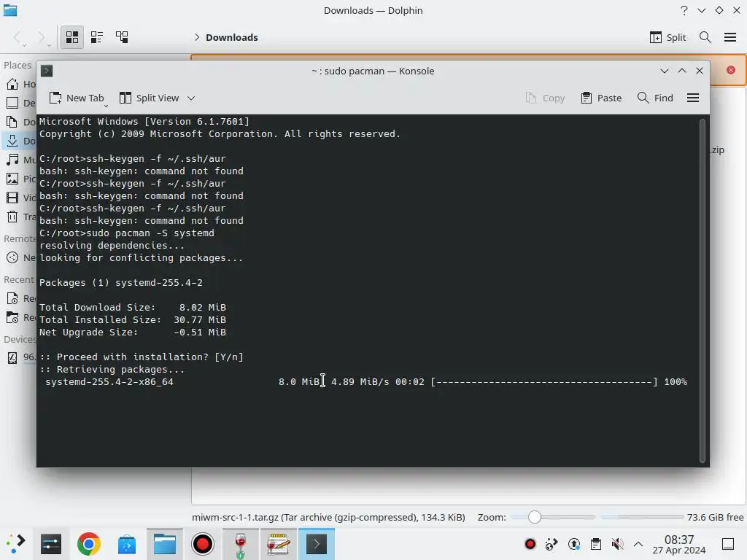Select Pictures in the Places panel

click(20, 179)
